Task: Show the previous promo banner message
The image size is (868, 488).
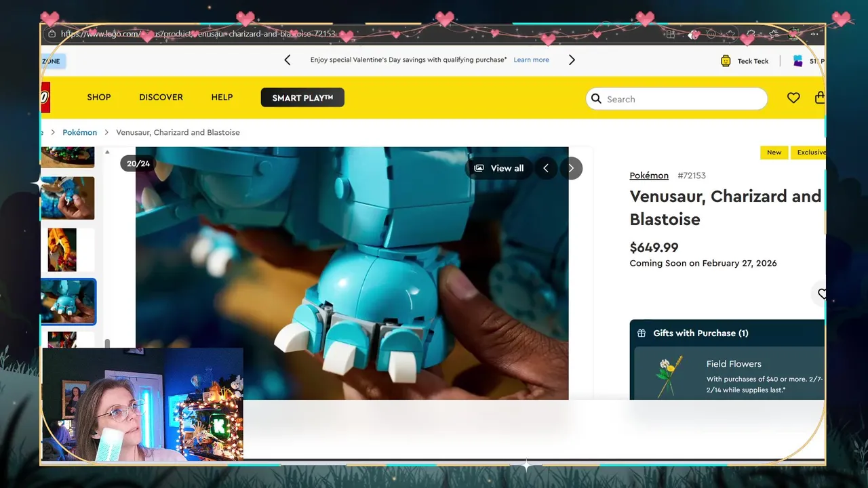Action: (x=288, y=60)
